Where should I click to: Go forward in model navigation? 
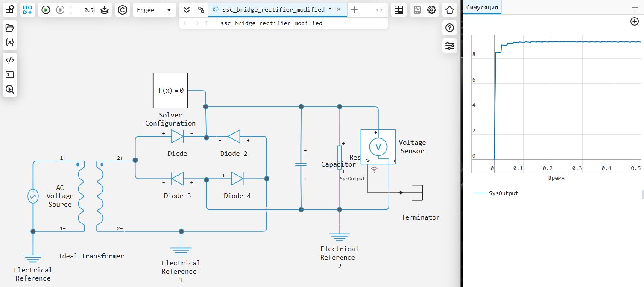click(x=196, y=23)
